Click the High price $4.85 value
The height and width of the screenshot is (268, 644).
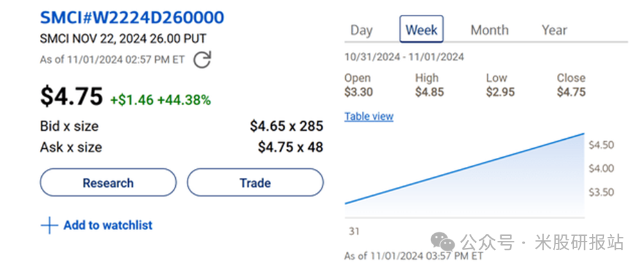(x=430, y=91)
